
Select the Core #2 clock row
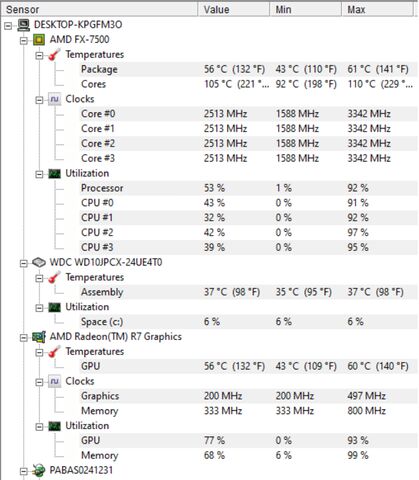coord(248,143)
